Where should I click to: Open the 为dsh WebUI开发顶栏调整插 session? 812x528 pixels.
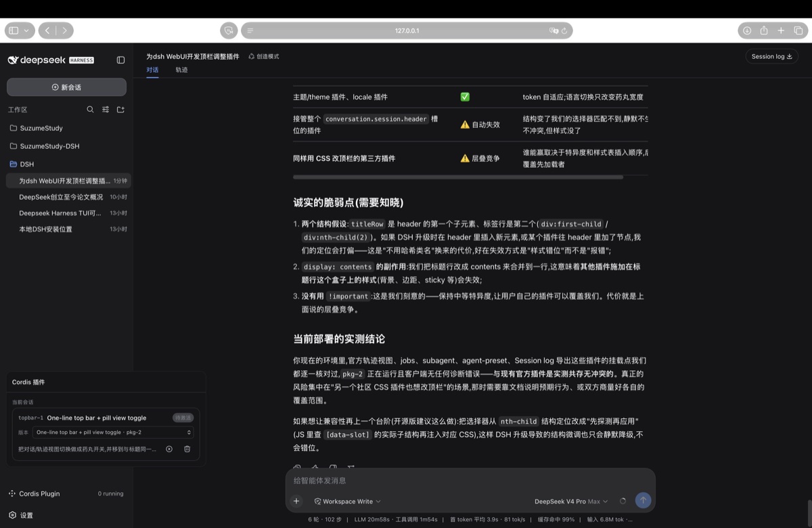(68, 181)
